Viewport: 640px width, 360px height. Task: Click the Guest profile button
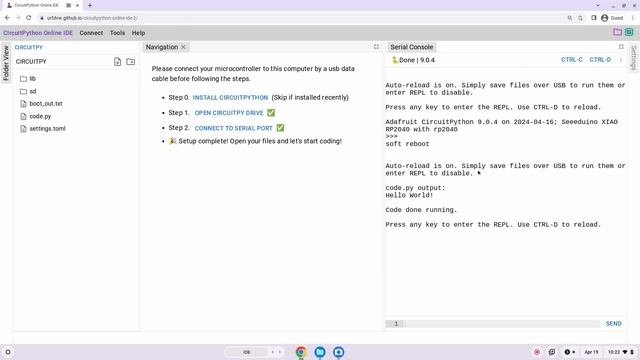point(612,18)
